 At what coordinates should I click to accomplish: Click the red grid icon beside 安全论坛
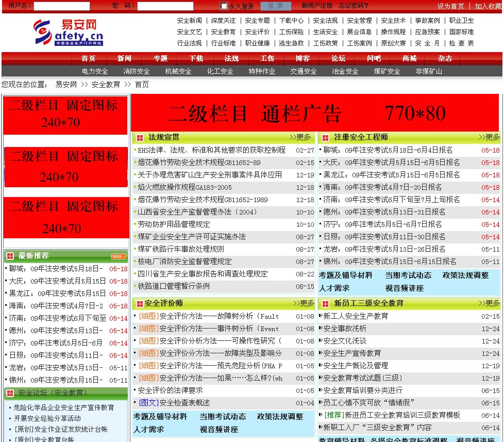tap(10, 393)
